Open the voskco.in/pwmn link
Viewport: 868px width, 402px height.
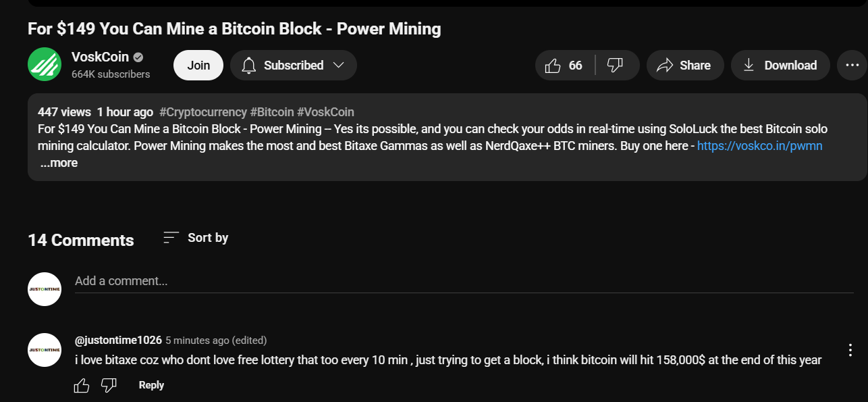tap(759, 146)
